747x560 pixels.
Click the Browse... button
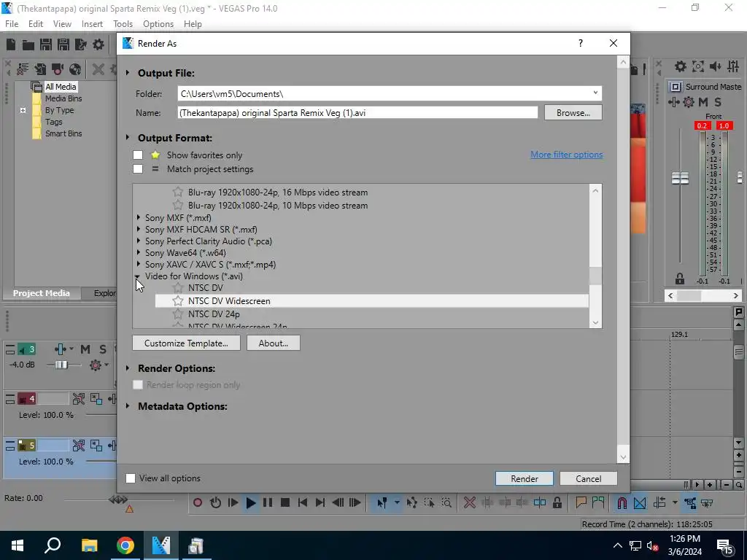point(573,113)
